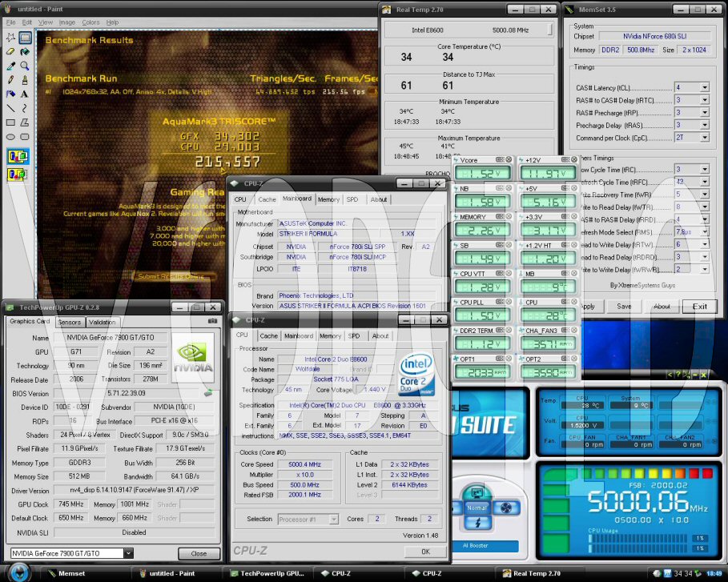Choose the Pencil tool in Paint

click(x=10, y=80)
